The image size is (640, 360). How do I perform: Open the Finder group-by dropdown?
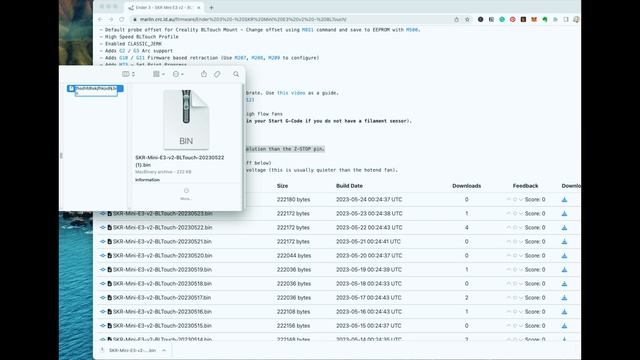159,74
